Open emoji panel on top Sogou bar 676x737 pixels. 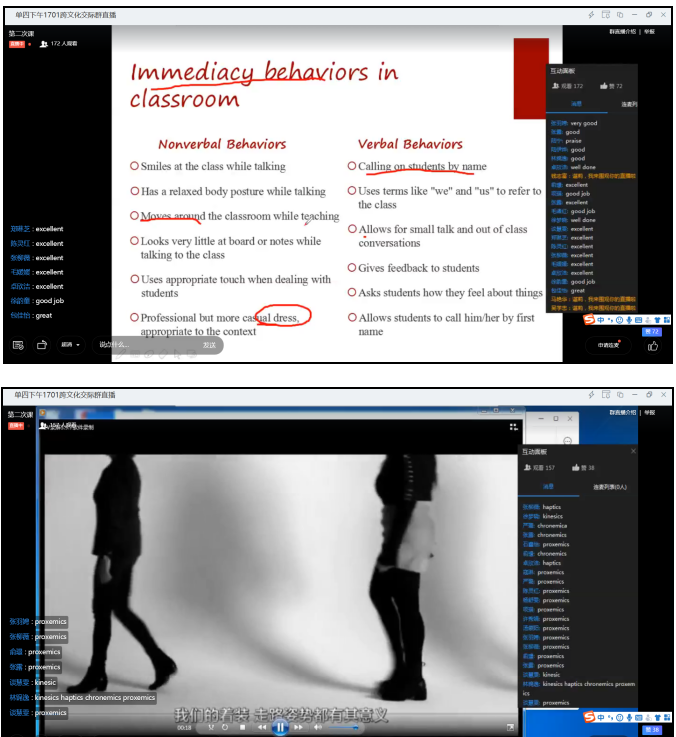pos(620,320)
